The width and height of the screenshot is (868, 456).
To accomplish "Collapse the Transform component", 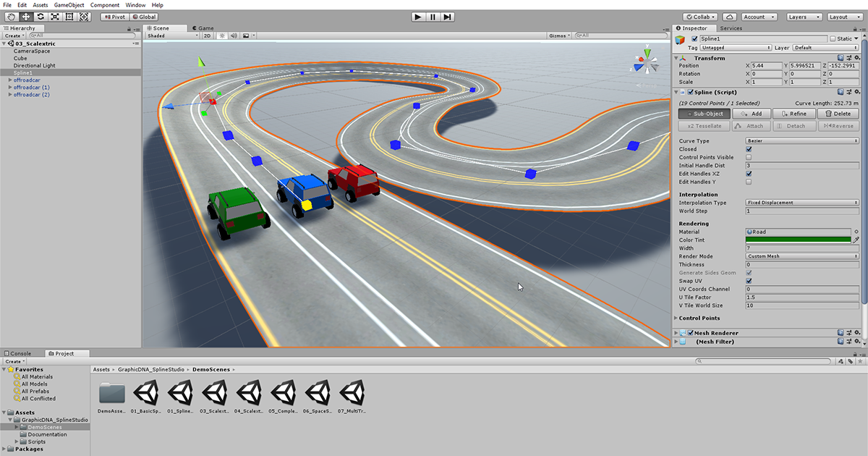I will (x=678, y=58).
